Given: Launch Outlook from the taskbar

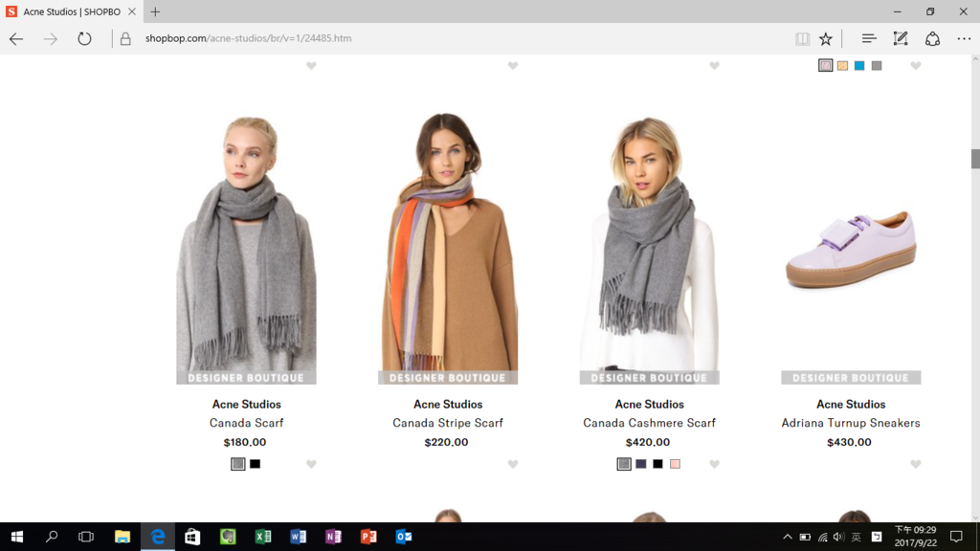Looking at the screenshot, I should 404,537.
